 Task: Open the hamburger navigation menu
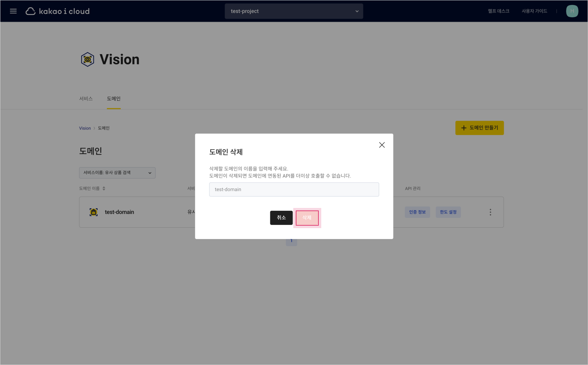coord(13,11)
